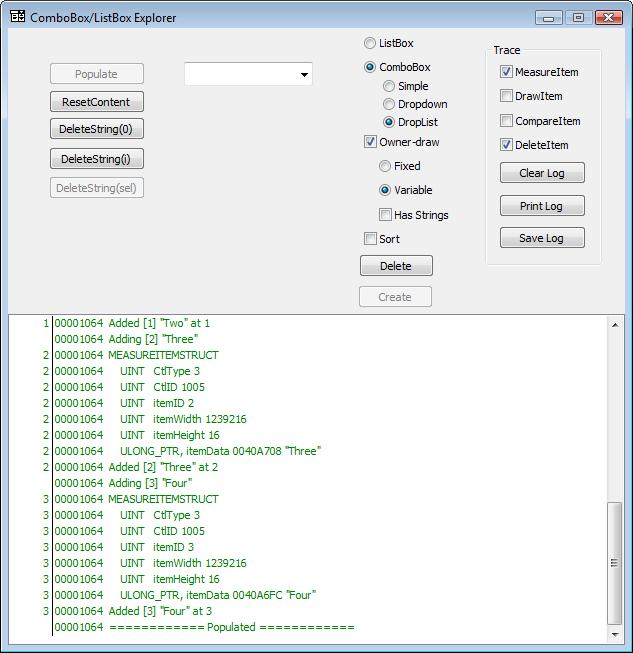Image resolution: width=633 pixels, height=653 pixels.
Task: Select the ComboBox radio button
Action: pos(370,67)
